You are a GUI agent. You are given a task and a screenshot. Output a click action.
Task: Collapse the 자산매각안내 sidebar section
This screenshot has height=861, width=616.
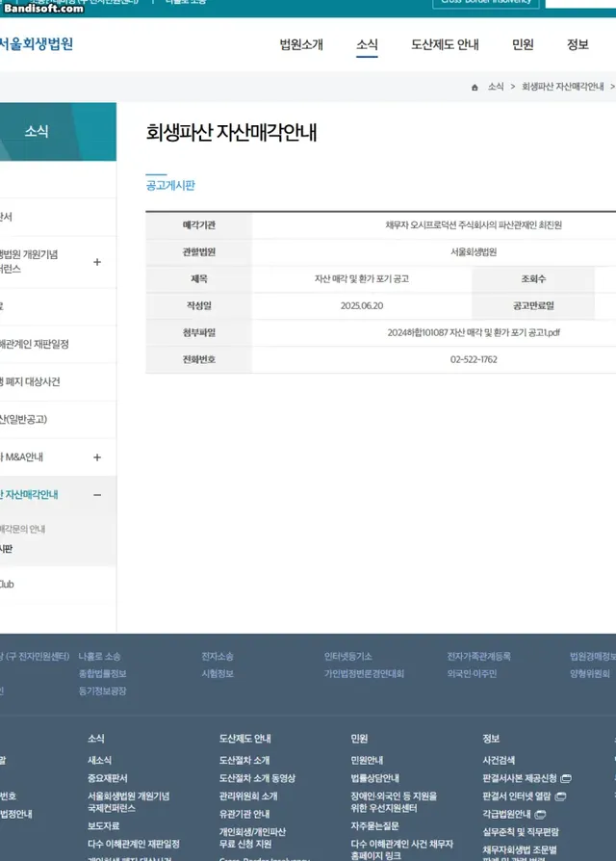[x=97, y=495]
